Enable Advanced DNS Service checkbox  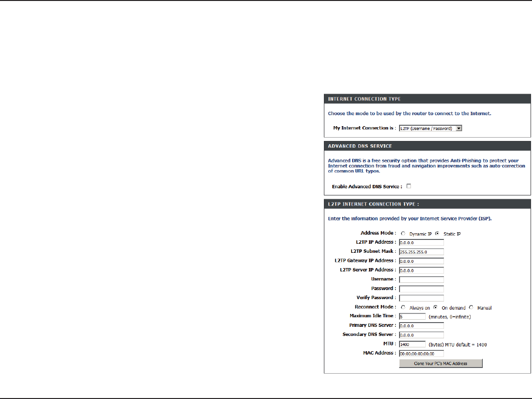[x=409, y=186]
